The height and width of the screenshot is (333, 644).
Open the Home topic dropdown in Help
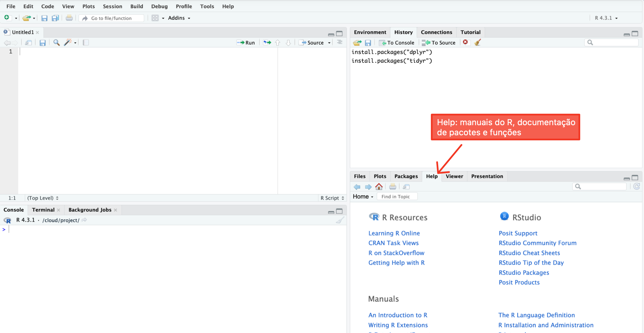point(363,196)
